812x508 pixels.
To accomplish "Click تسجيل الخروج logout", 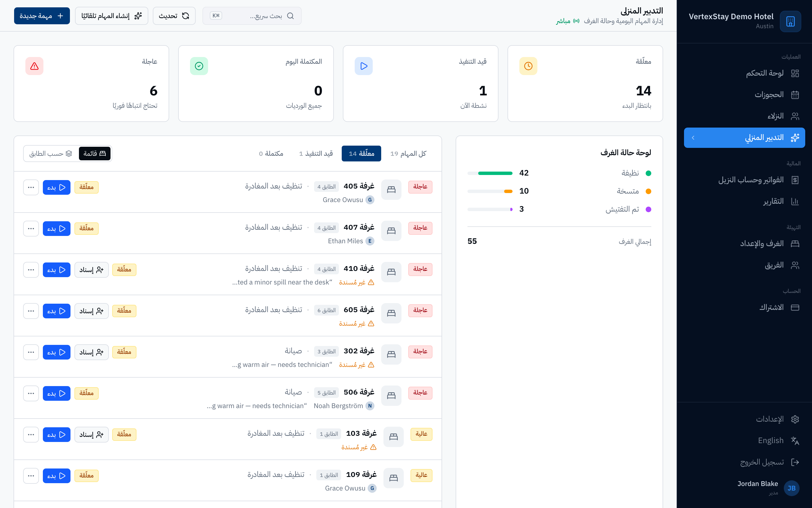I will click(x=744, y=462).
